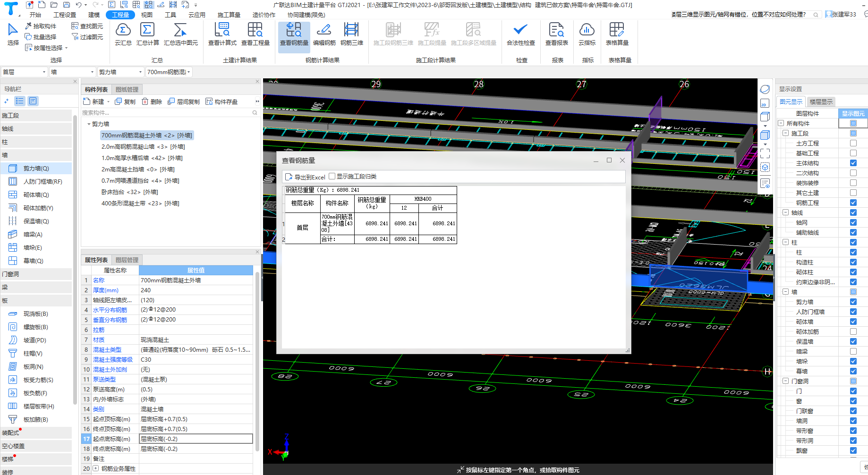Activate the 选择 arrow tool
This screenshot has width=868, height=475.
[x=13, y=34]
